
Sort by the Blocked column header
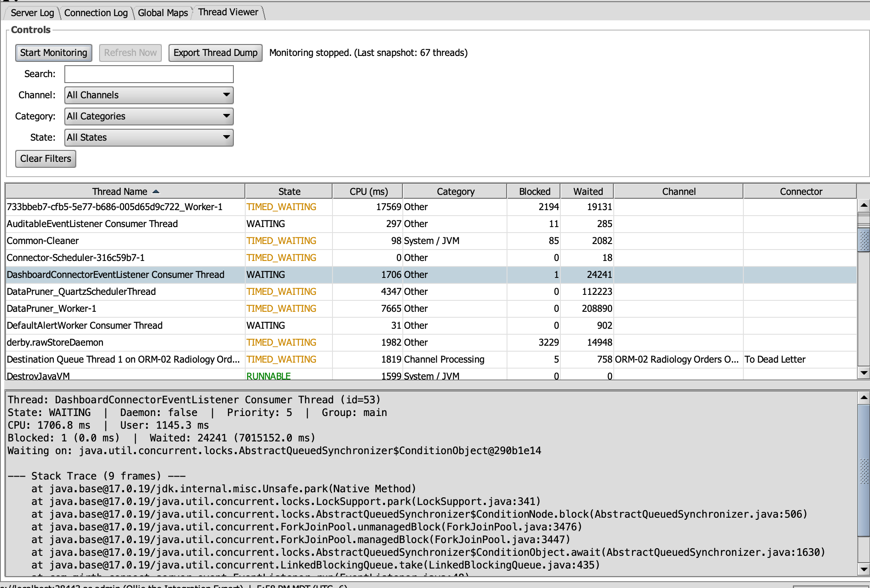pyautogui.click(x=535, y=191)
